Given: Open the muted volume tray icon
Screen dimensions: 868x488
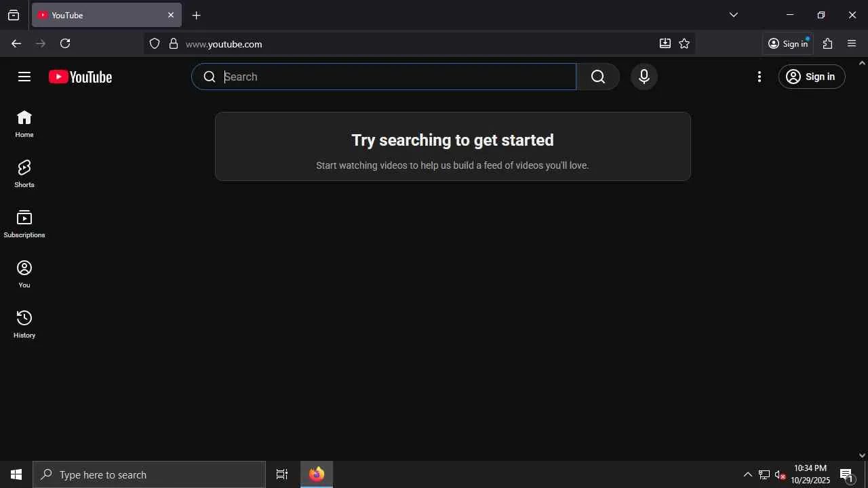Looking at the screenshot, I should click(x=781, y=474).
